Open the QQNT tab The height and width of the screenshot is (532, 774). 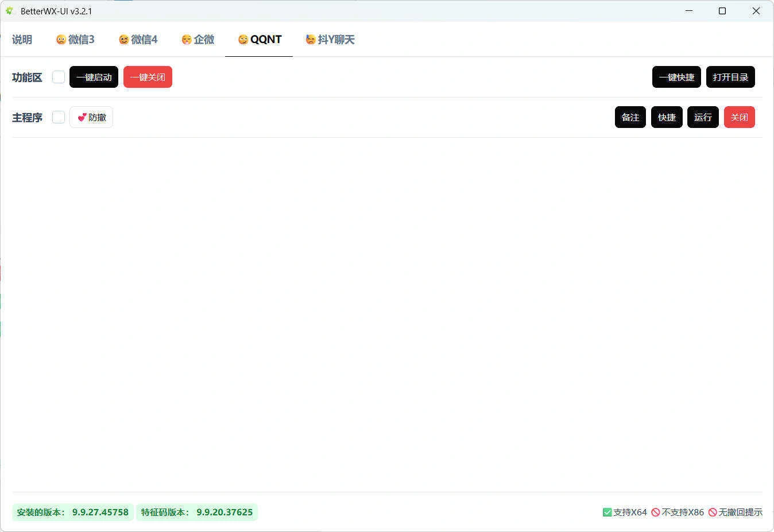click(x=259, y=39)
